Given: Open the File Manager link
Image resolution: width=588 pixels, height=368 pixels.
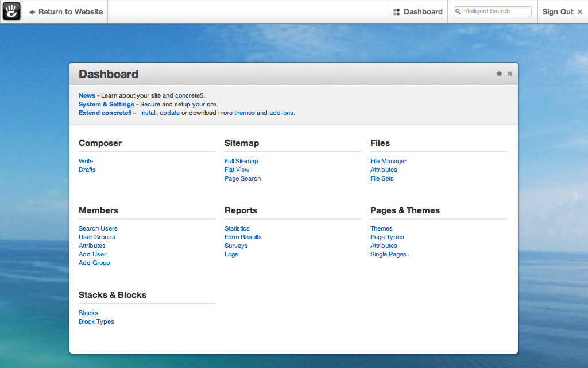Looking at the screenshot, I should pyautogui.click(x=388, y=161).
